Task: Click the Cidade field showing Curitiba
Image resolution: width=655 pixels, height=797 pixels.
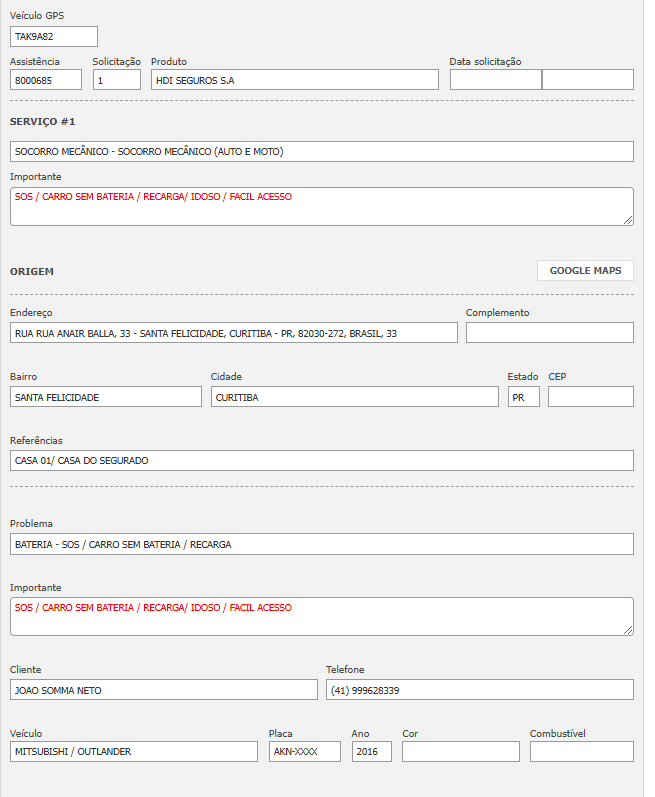Action: [354, 397]
